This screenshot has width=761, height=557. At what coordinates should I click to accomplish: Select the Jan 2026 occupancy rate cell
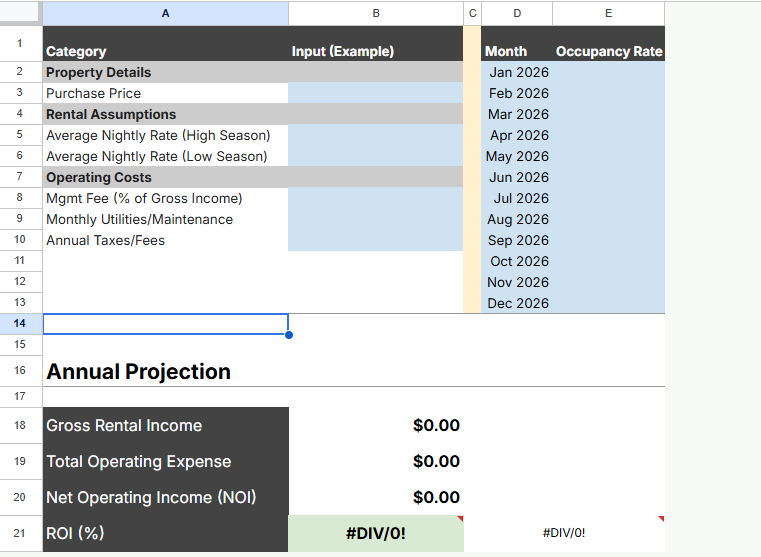click(x=608, y=72)
